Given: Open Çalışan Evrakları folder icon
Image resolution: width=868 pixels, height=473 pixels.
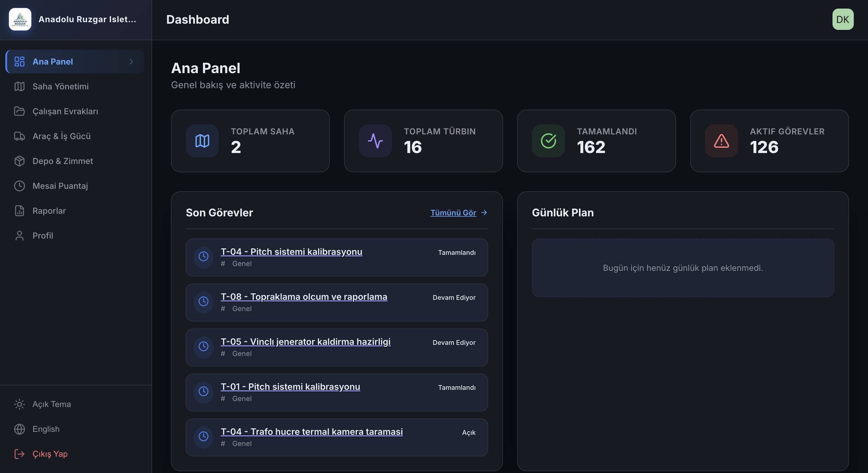Looking at the screenshot, I should point(19,111).
